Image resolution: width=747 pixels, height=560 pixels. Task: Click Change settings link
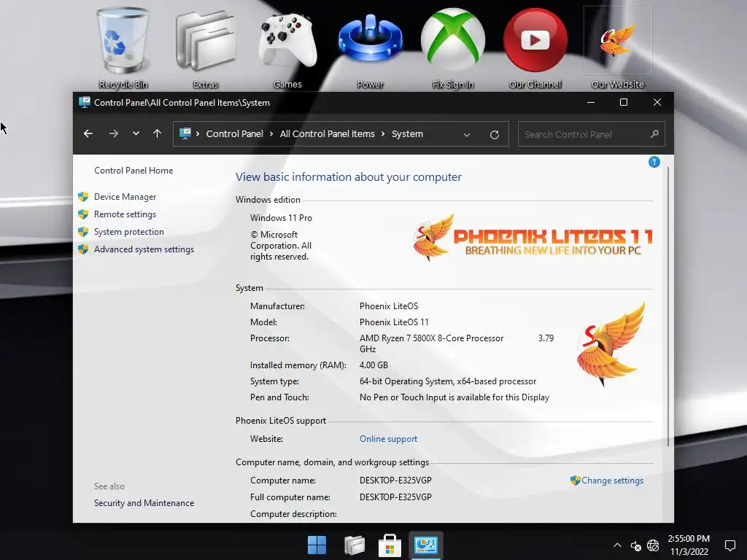coord(612,481)
